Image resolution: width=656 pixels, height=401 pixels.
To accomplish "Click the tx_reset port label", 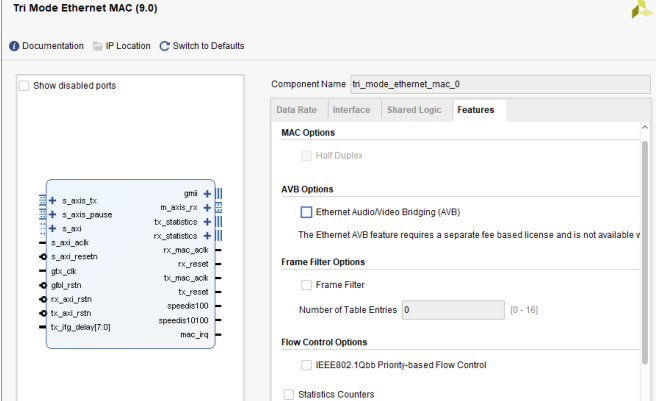I will (193, 292).
